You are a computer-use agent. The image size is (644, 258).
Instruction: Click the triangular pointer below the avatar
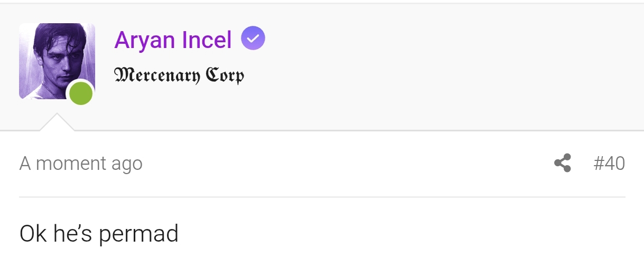click(x=57, y=122)
